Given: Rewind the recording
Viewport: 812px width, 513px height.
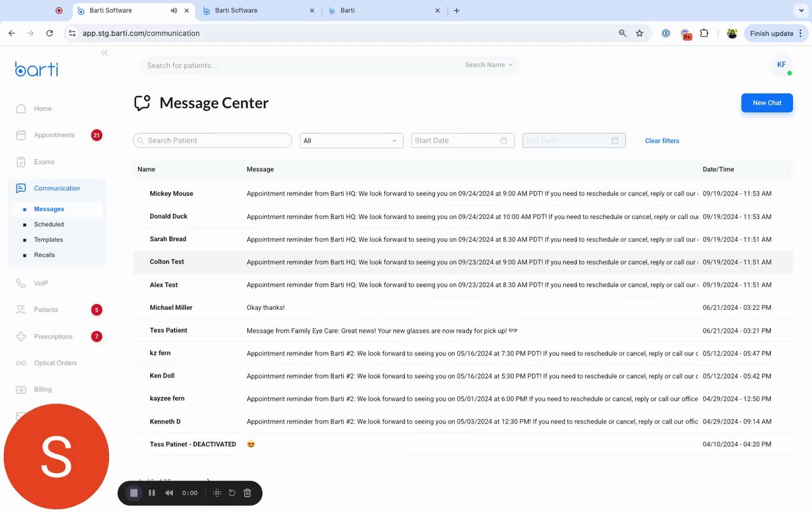Looking at the screenshot, I should point(169,493).
